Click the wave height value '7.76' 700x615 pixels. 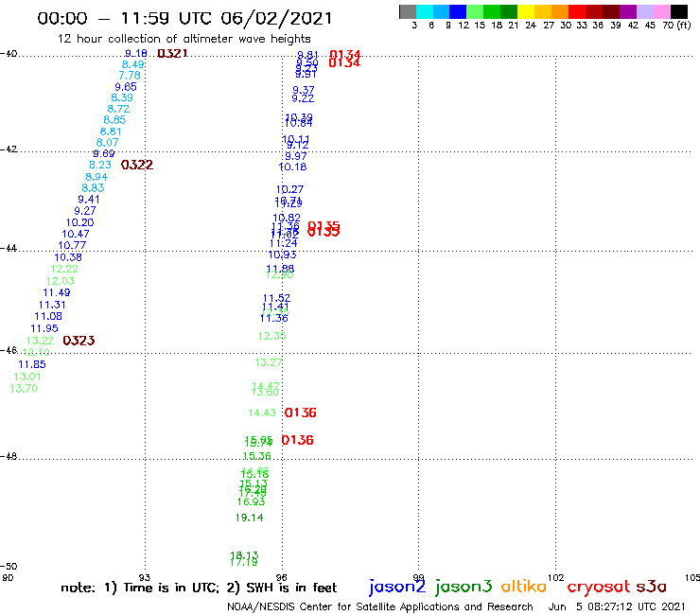pyautogui.click(x=130, y=76)
